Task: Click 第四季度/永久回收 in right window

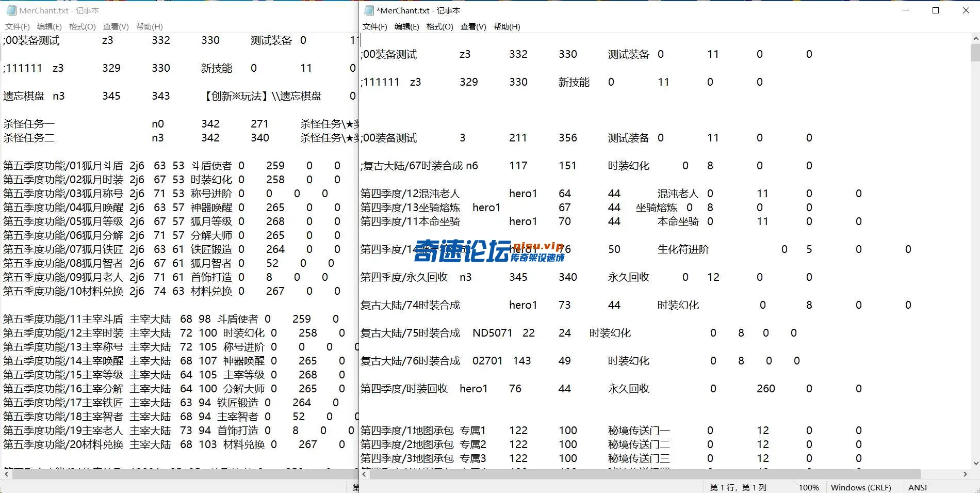Action: [x=404, y=277]
